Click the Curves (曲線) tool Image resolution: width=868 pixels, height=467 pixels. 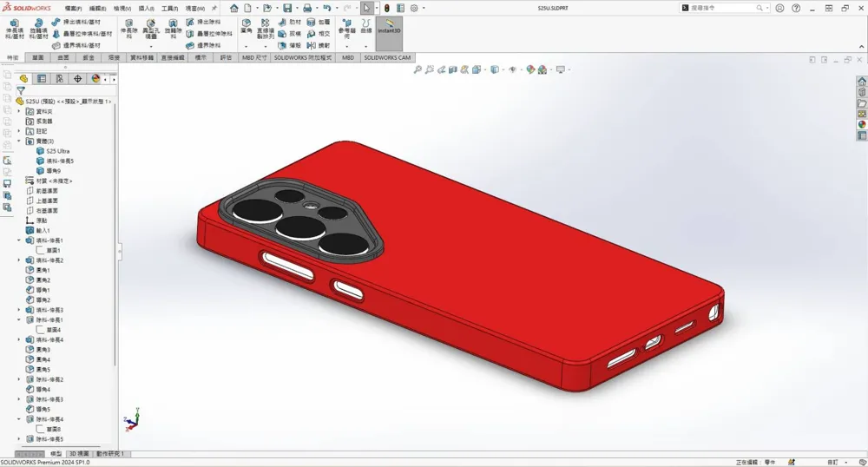pyautogui.click(x=366, y=26)
